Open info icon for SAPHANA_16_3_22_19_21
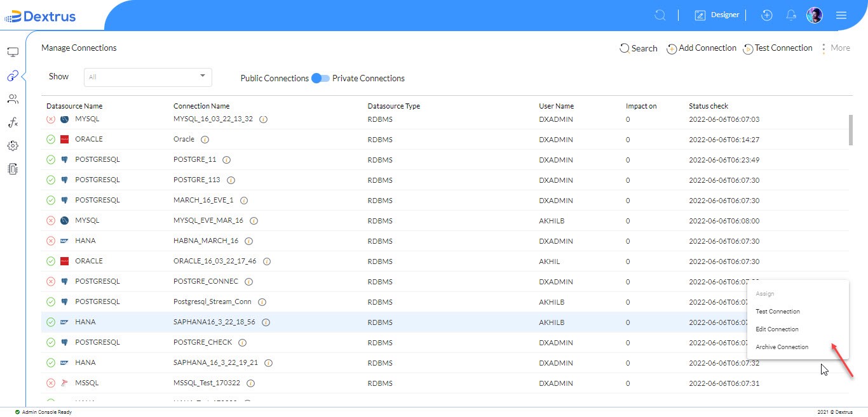The image size is (868, 417). pyautogui.click(x=268, y=363)
